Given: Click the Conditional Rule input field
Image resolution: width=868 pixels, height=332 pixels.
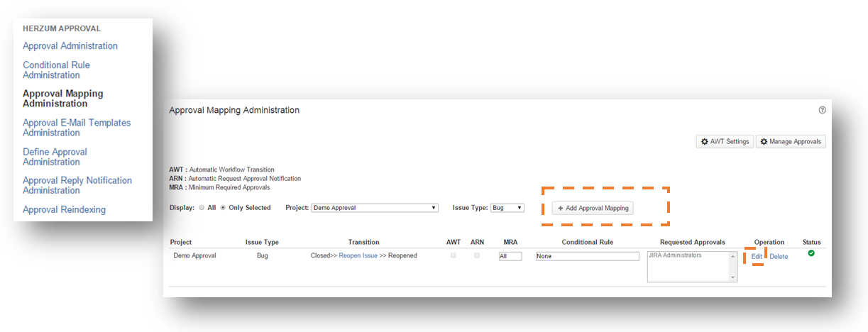Looking at the screenshot, I should coord(588,256).
